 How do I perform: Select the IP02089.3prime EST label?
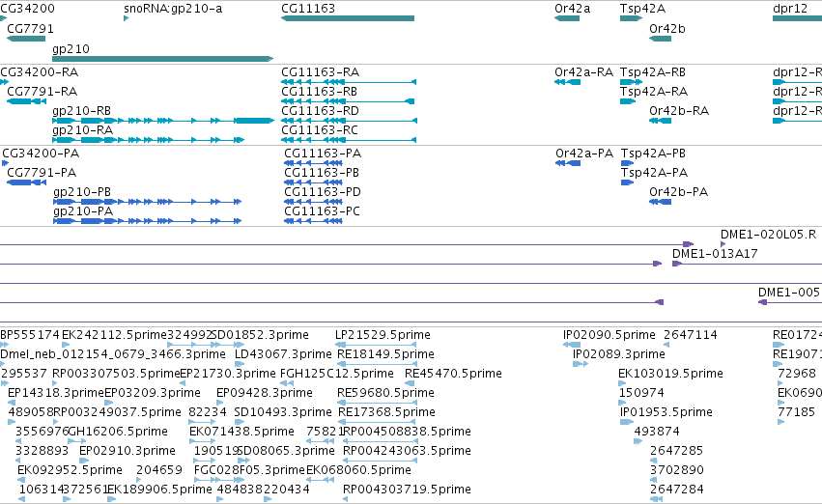pyautogui.click(x=618, y=354)
